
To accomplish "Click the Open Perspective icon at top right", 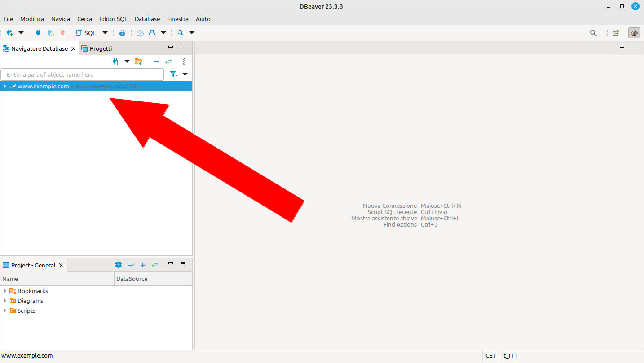I will [x=616, y=33].
